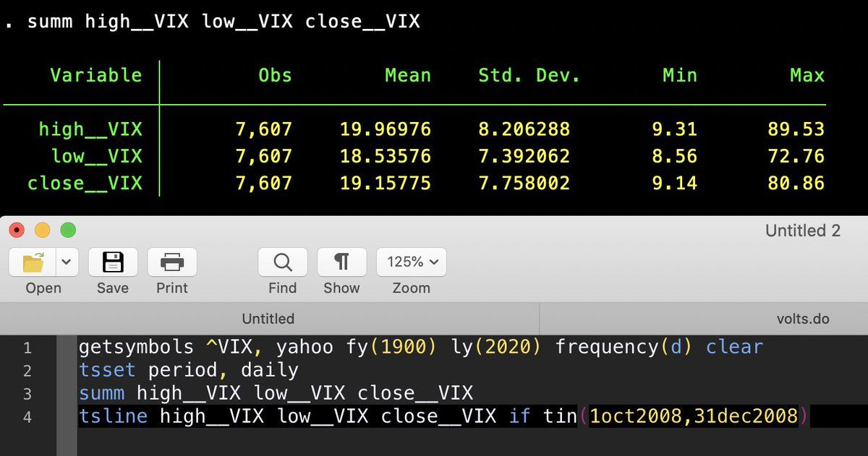Click the tsline keyword on line 4
Image resolution: width=868 pixels, height=456 pixels.
pos(113,416)
